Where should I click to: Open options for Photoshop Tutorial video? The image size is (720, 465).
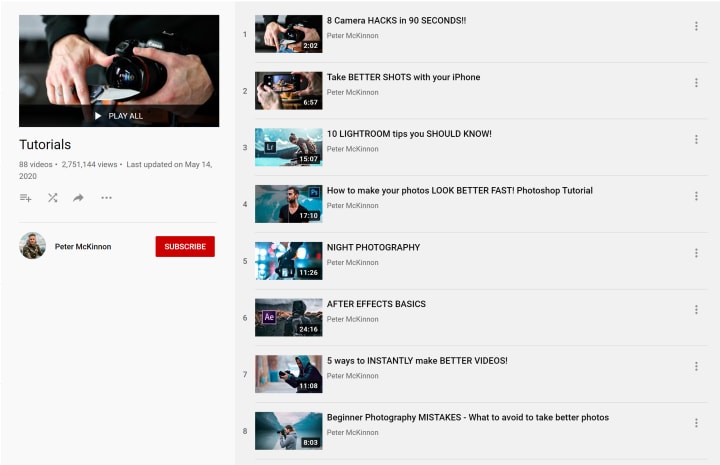click(x=696, y=196)
